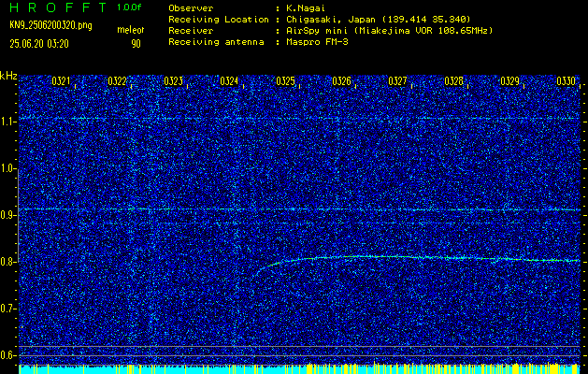Image resolution: width=588 pixels, height=374 pixels.
Task: Click file name KN9_2506200320.png
Action: pyautogui.click(x=50, y=25)
